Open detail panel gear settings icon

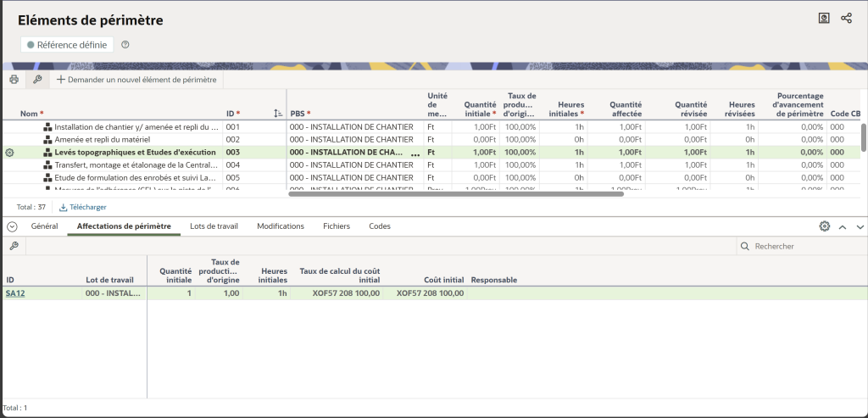824,226
